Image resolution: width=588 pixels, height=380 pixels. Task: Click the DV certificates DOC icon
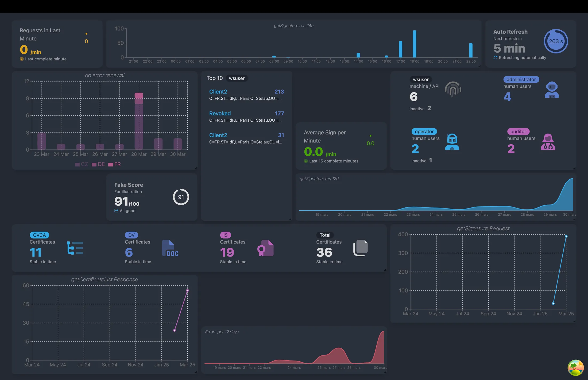[x=170, y=248]
